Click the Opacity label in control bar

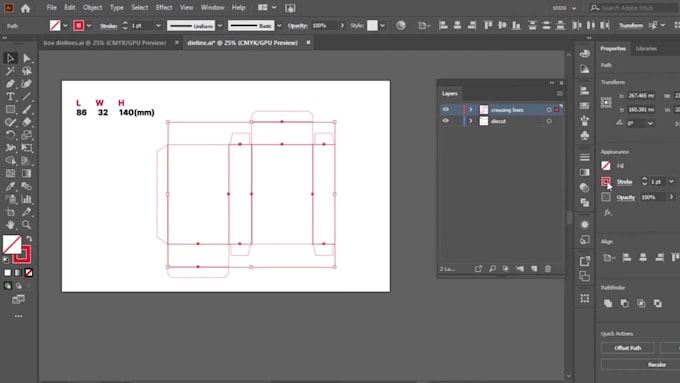[x=298, y=26]
